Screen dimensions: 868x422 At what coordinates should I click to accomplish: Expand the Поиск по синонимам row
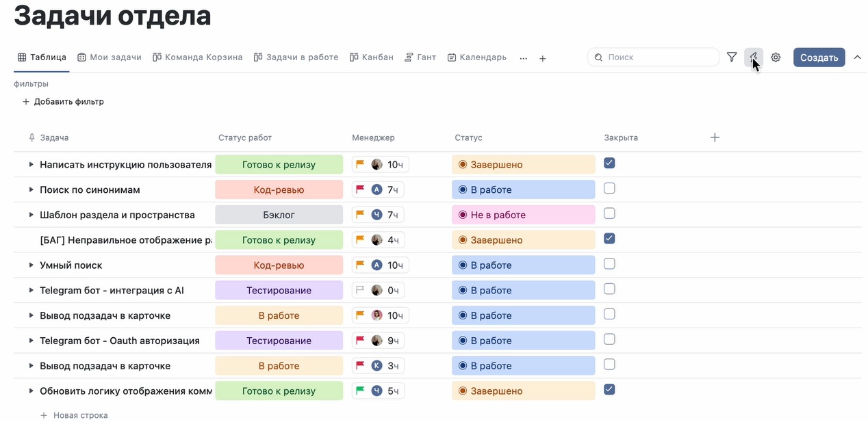31,189
